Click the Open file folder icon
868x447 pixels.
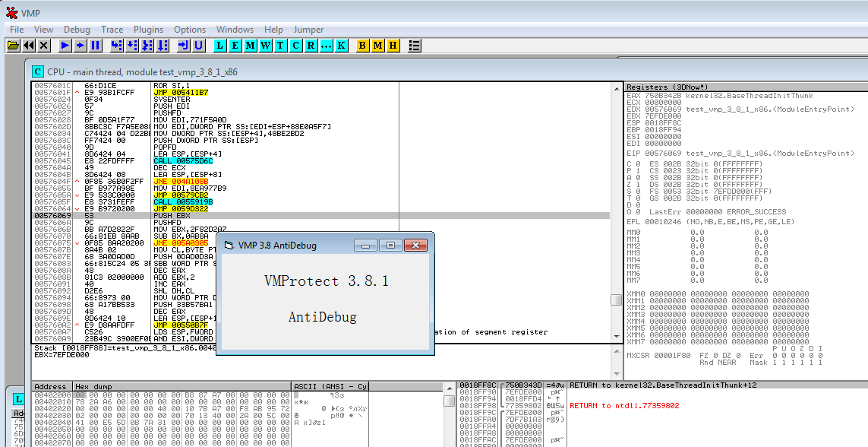(x=13, y=46)
